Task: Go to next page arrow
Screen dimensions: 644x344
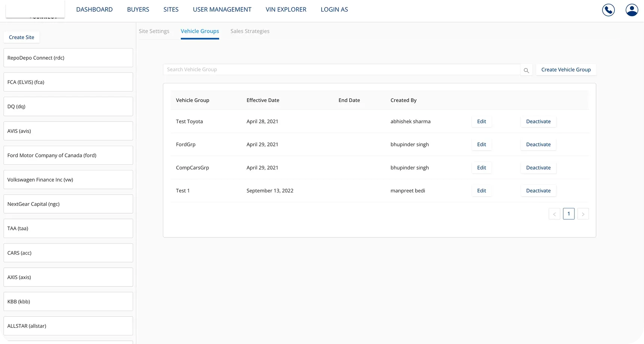Action: pos(583,214)
